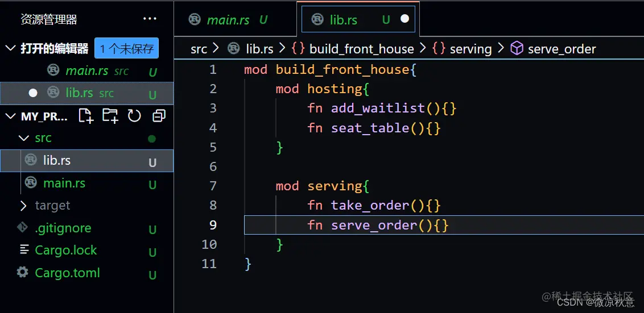Image resolution: width=644 pixels, height=313 pixels.
Task: Click the Cargo.toml gear icon
Action: [x=22, y=272]
